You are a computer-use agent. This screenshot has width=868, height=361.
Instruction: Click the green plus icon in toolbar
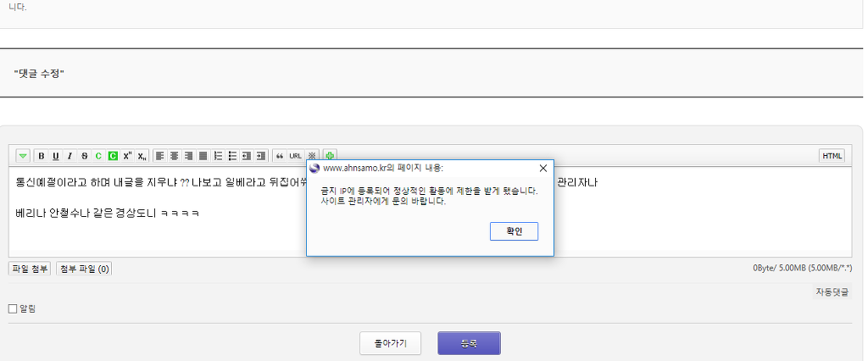click(330, 156)
